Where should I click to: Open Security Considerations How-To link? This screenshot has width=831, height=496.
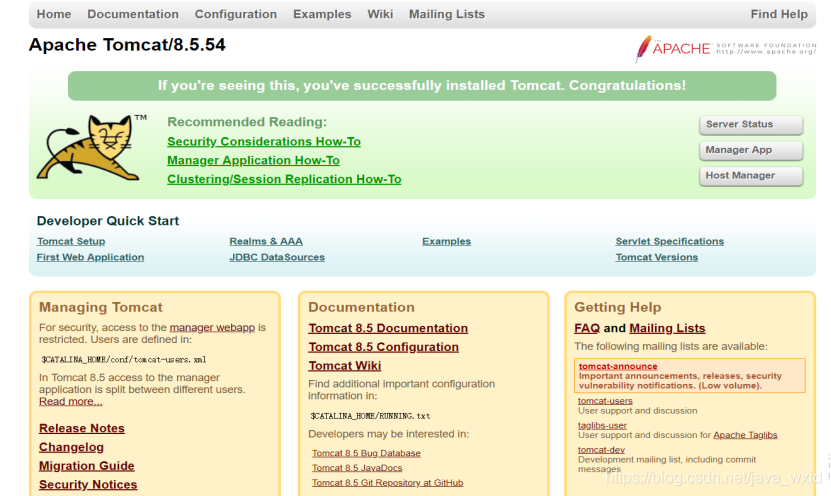(x=264, y=141)
